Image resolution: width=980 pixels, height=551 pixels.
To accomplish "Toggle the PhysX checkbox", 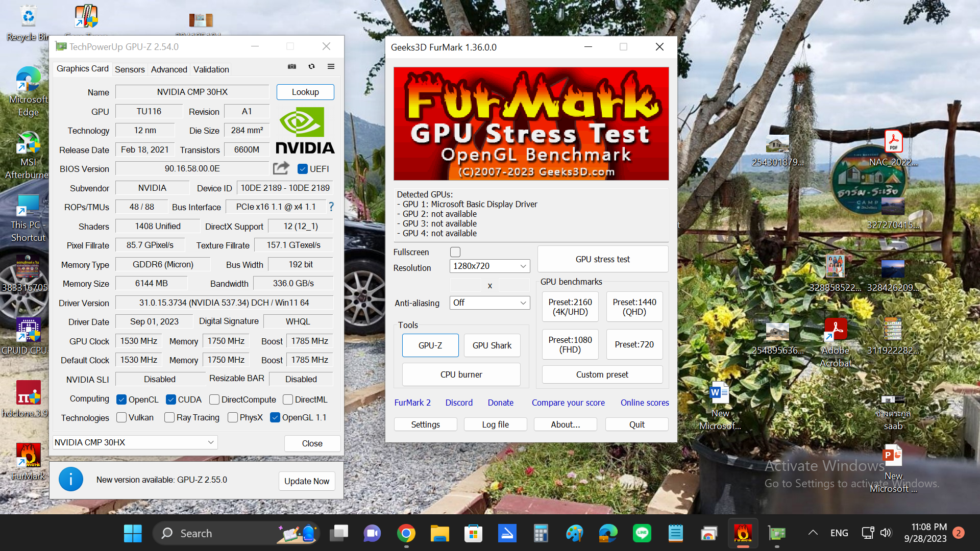I will [x=233, y=417].
